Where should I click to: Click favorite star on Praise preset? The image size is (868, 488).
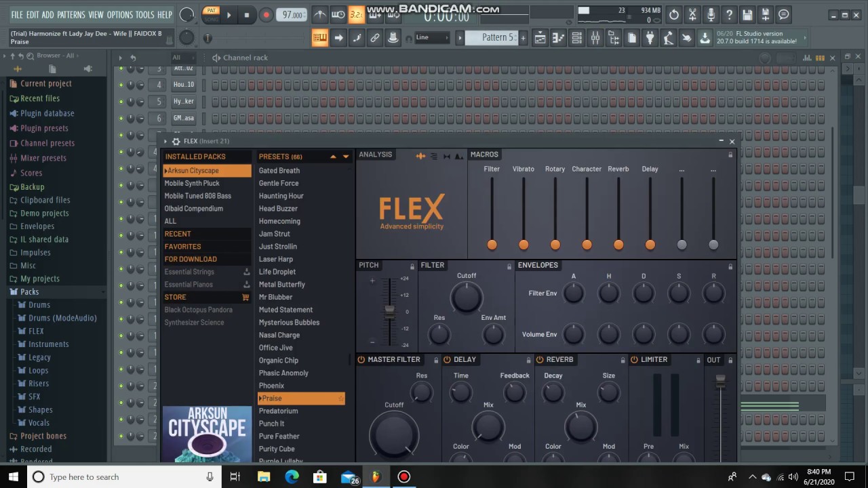point(340,399)
